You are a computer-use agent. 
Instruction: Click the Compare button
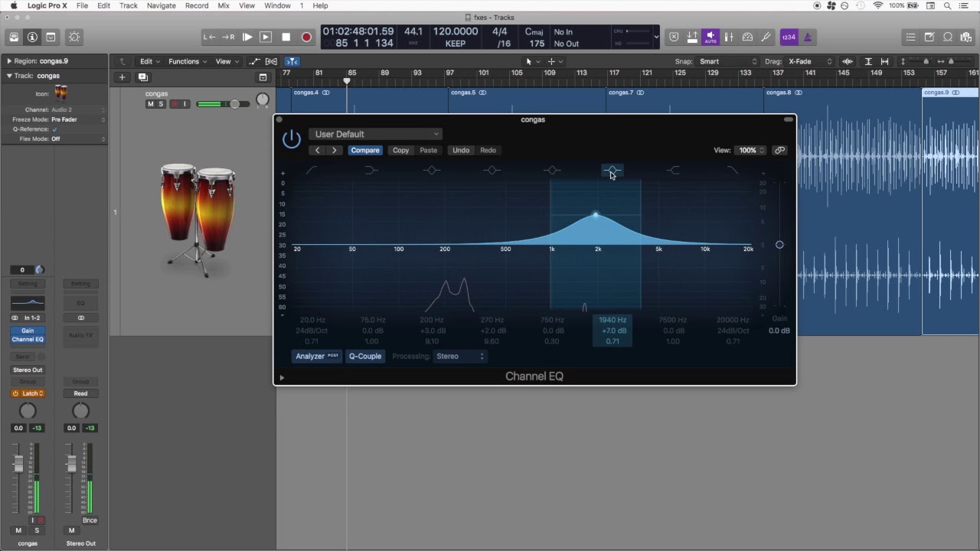click(365, 150)
